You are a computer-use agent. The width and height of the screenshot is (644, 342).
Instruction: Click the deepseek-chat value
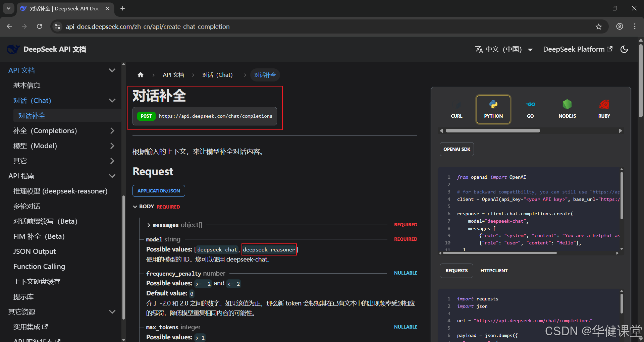pyautogui.click(x=217, y=249)
